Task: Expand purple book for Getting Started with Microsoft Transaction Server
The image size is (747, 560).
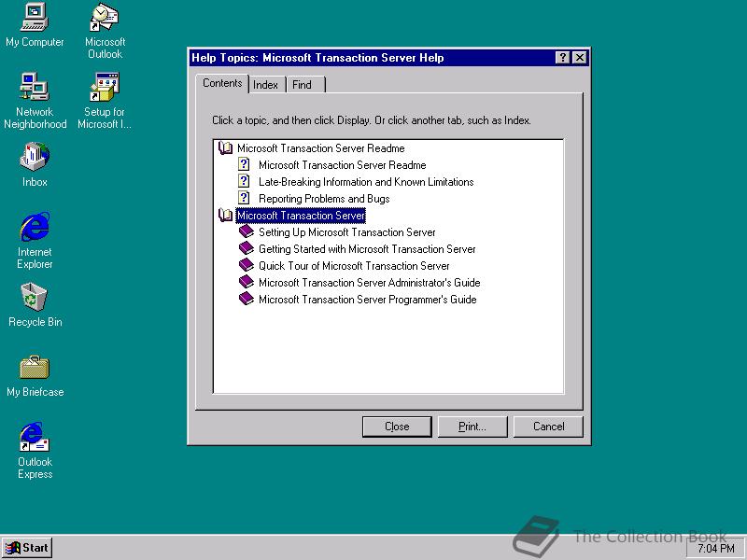Action: pyautogui.click(x=247, y=248)
